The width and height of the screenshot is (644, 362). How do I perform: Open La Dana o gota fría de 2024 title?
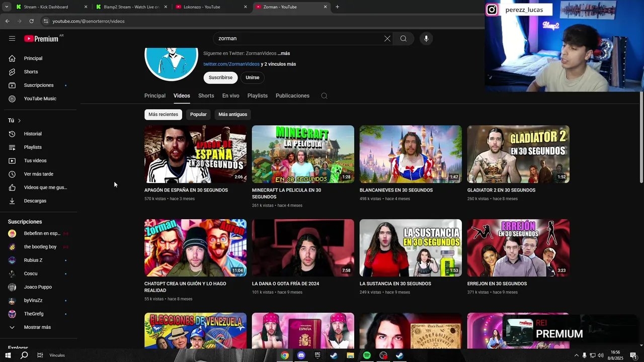point(285,284)
